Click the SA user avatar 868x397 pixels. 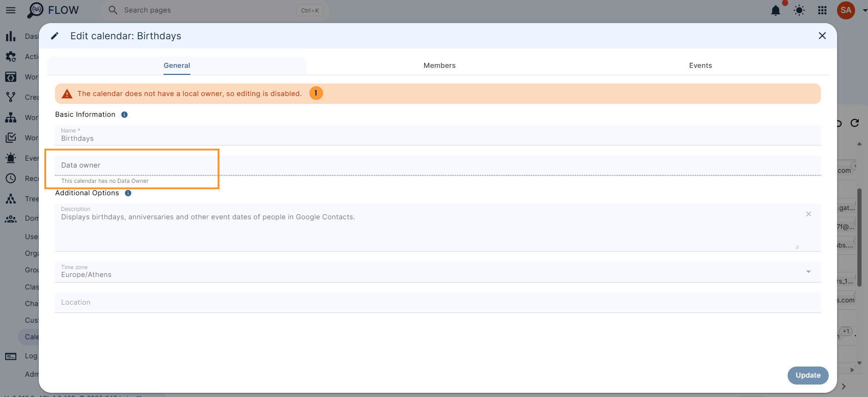click(846, 10)
